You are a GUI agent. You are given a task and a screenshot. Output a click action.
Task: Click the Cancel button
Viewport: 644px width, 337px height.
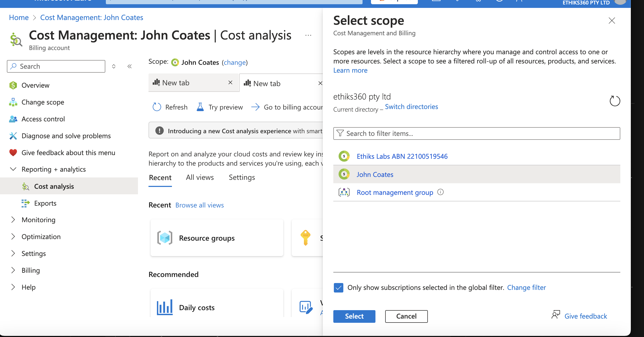(406, 316)
